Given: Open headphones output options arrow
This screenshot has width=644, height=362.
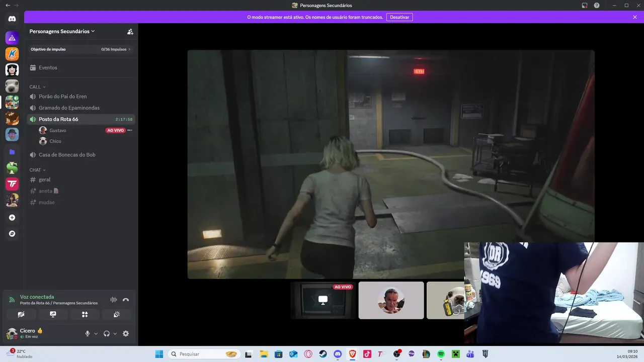Looking at the screenshot, I should 115,333.
